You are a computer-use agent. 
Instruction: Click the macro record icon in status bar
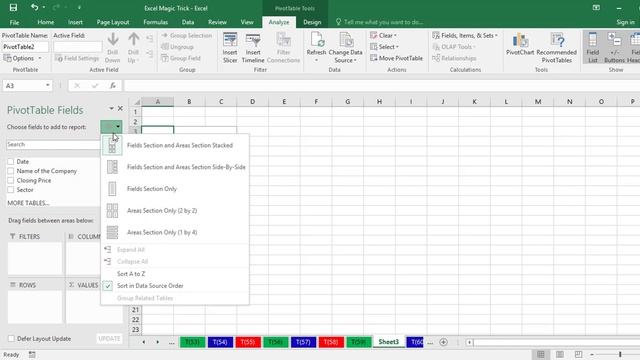[32, 355]
